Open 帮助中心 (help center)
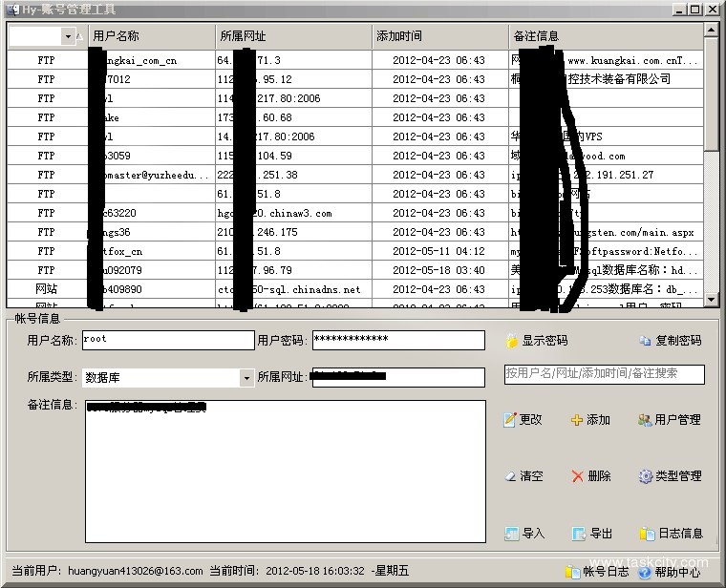The height and width of the screenshot is (588, 726). point(645,572)
